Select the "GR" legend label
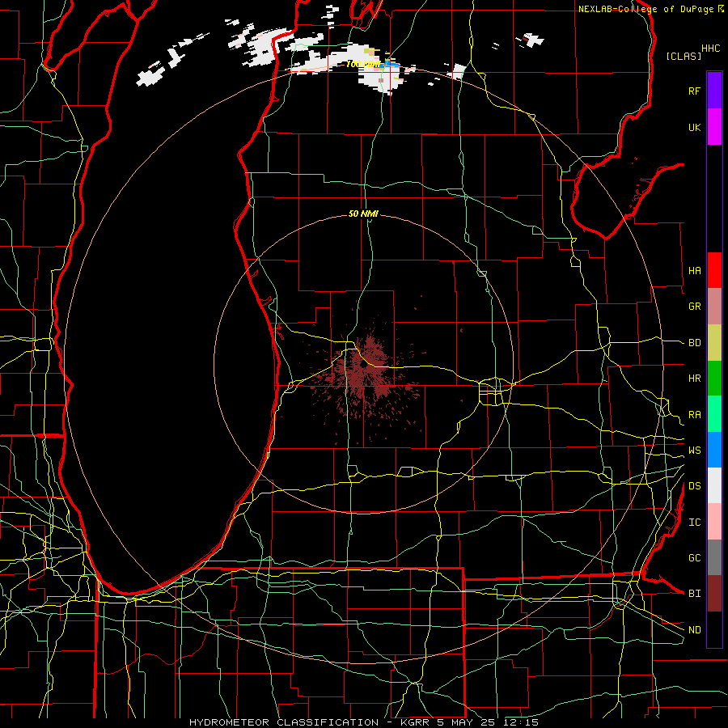Image resolution: width=728 pixels, height=728 pixels. pyautogui.click(x=694, y=307)
